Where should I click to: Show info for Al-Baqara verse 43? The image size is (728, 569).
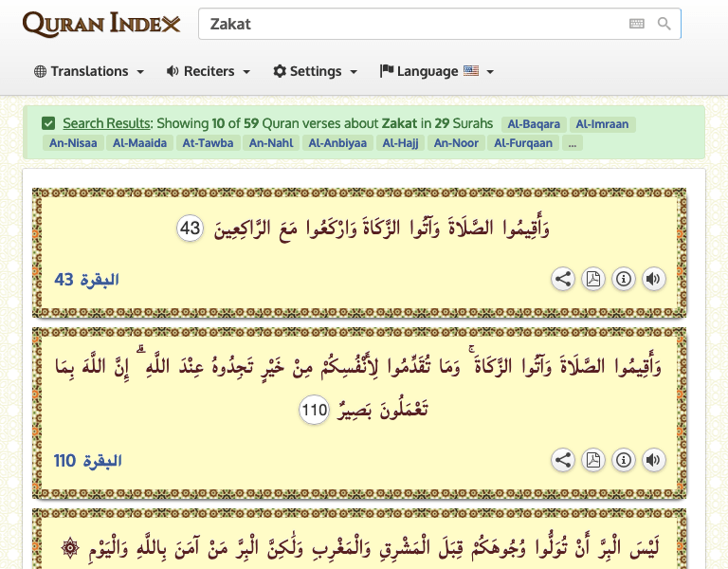623,279
